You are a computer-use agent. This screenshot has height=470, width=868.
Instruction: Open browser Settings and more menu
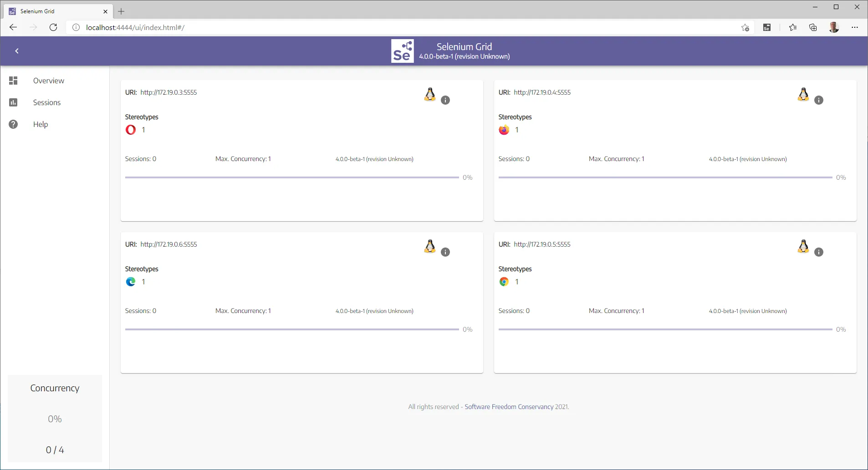[x=855, y=27]
